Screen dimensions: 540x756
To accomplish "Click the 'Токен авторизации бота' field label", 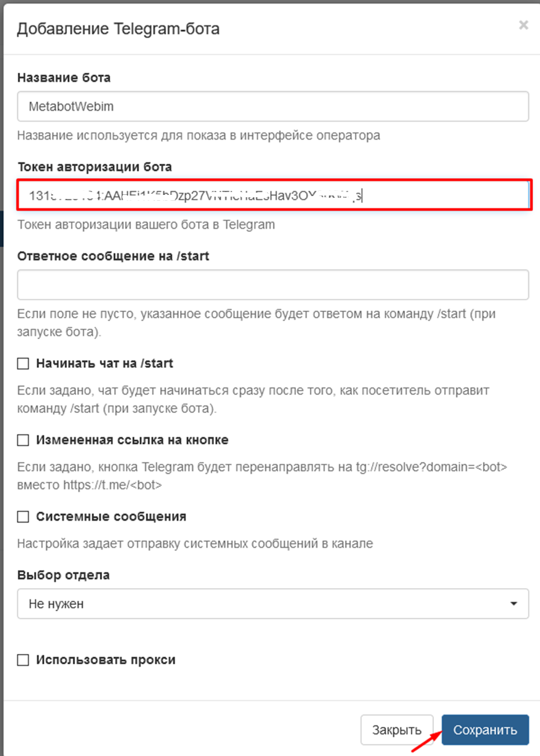I will (95, 167).
